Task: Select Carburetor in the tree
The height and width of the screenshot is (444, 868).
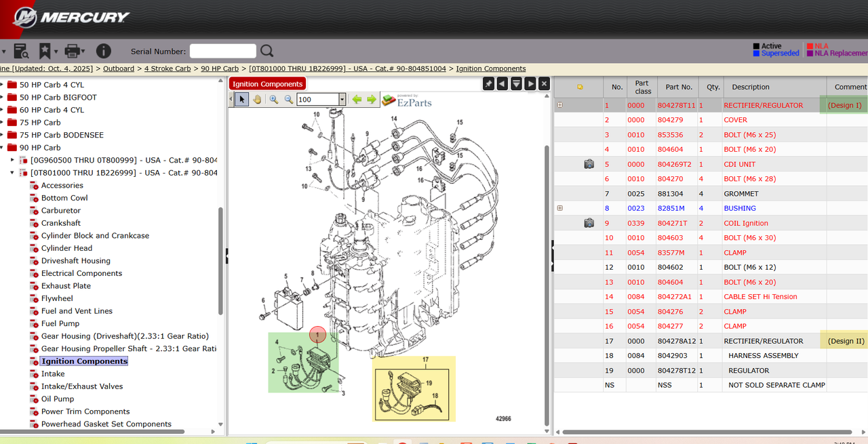Action: pyautogui.click(x=61, y=210)
